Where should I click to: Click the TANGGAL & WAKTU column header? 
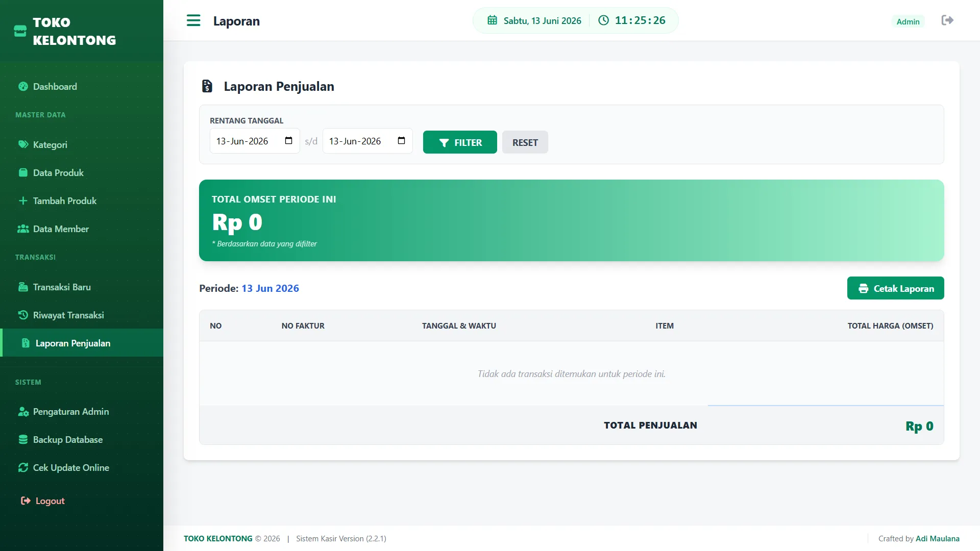[x=459, y=325]
